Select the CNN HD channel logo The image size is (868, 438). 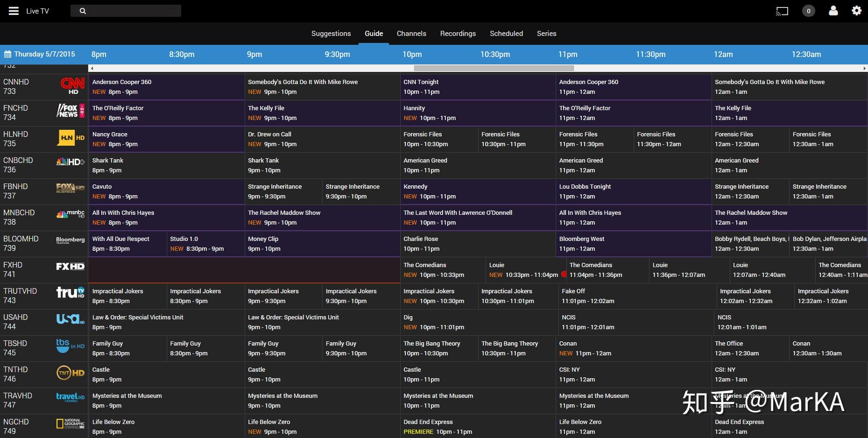coord(72,86)
